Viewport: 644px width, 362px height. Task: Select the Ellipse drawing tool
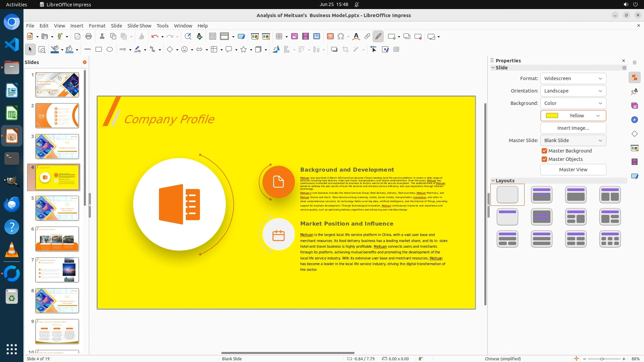[x=110, y=50]
